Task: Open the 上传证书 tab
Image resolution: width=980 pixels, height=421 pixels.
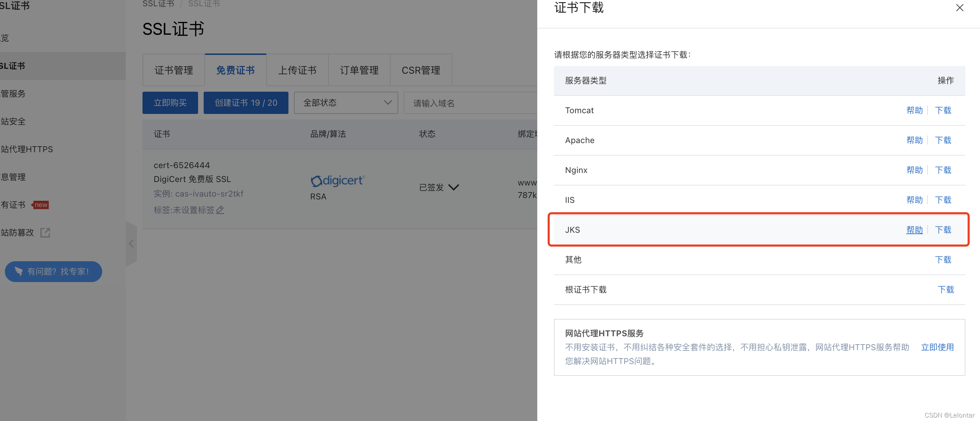Action: pyautogui.click(x=297, y=71)
